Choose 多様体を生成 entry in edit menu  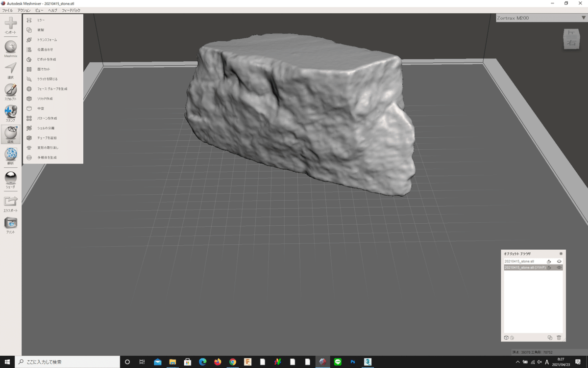[x=52, y=158]
